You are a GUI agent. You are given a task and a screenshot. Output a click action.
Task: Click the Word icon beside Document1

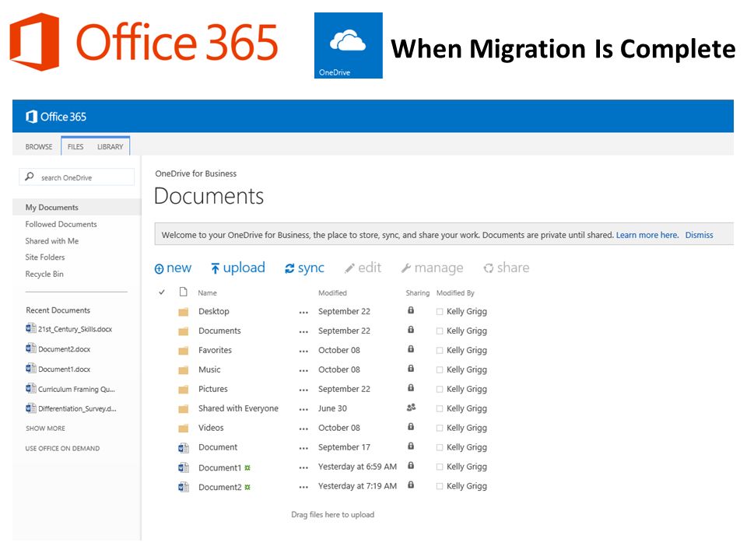184,467
